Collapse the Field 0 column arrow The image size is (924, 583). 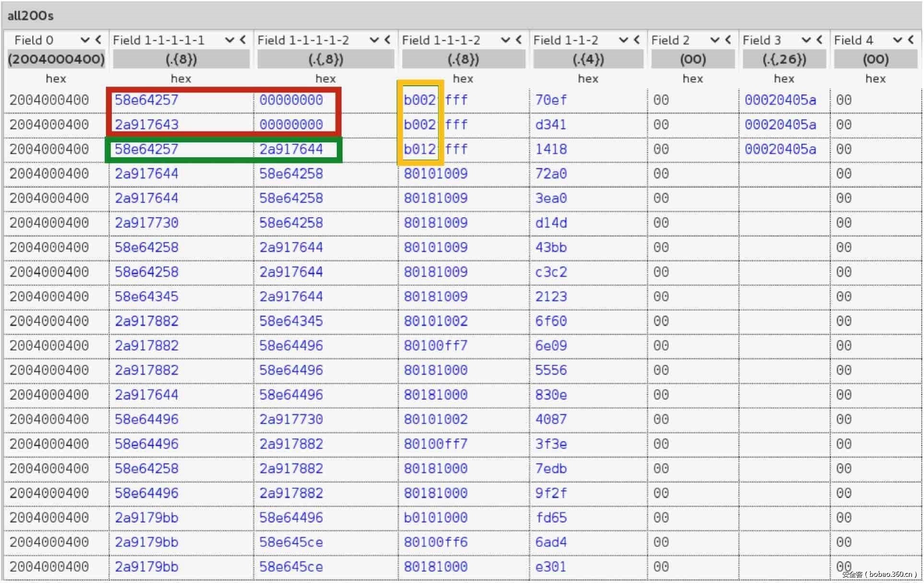pos(98,40)
